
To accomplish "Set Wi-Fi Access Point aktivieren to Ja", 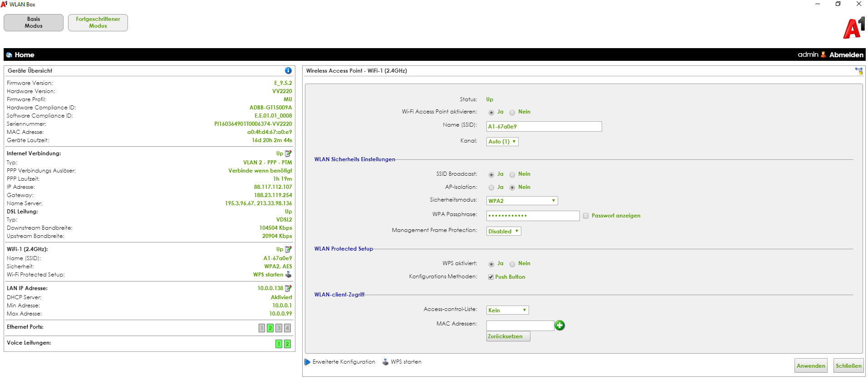I will (491, 113).
